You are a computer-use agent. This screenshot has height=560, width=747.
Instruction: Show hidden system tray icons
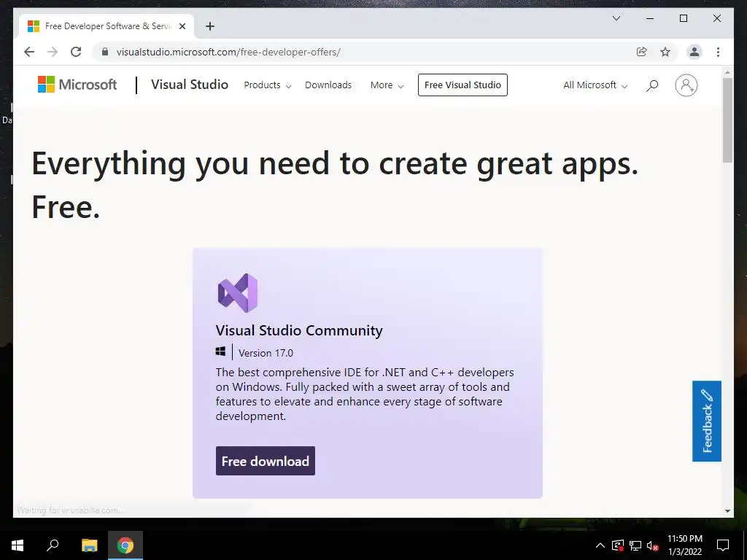pyautogui.click(x=600, y=545)
